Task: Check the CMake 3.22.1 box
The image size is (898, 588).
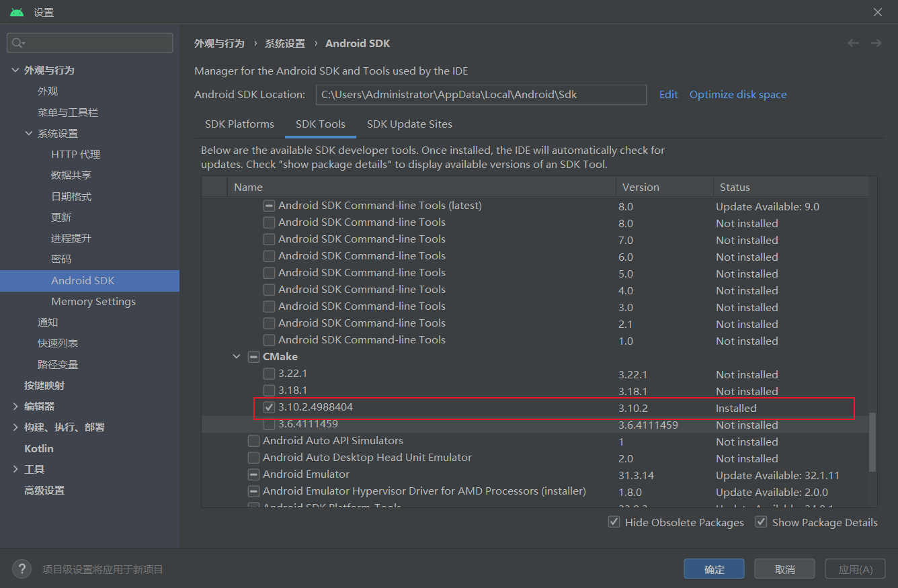Action: pyautogui.click(x=269, y=374)
